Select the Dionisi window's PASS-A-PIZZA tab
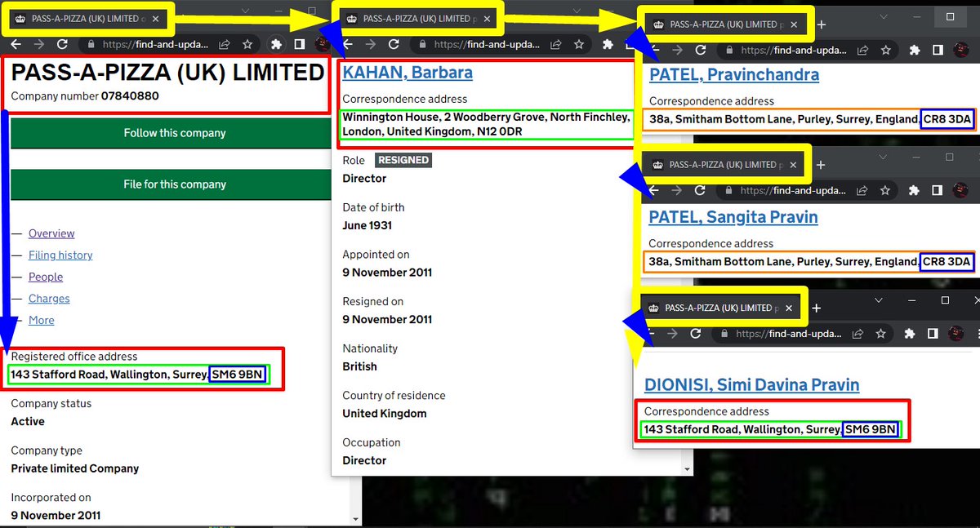The height and width of the screenshot is (528, 980). point(721,308)
